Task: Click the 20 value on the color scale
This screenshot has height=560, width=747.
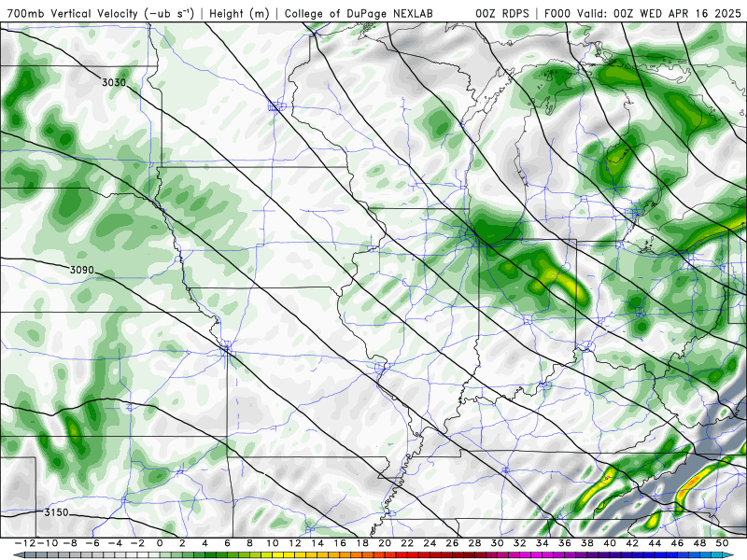Action: (385, 543)
